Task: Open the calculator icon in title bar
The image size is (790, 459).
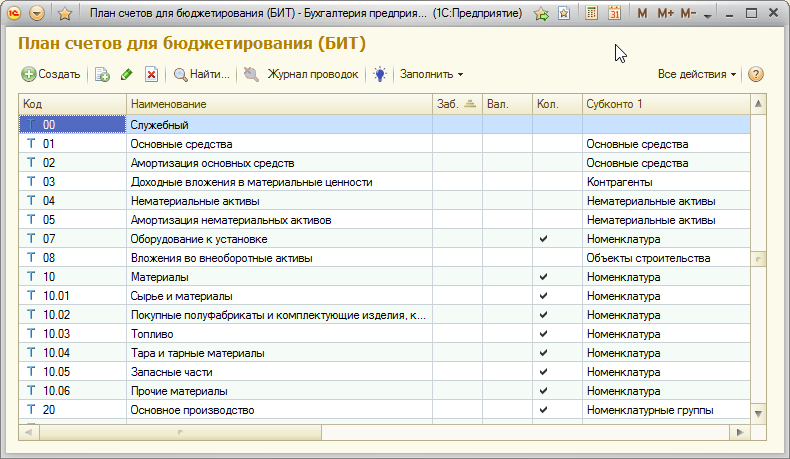Action: tap(591, 14)
